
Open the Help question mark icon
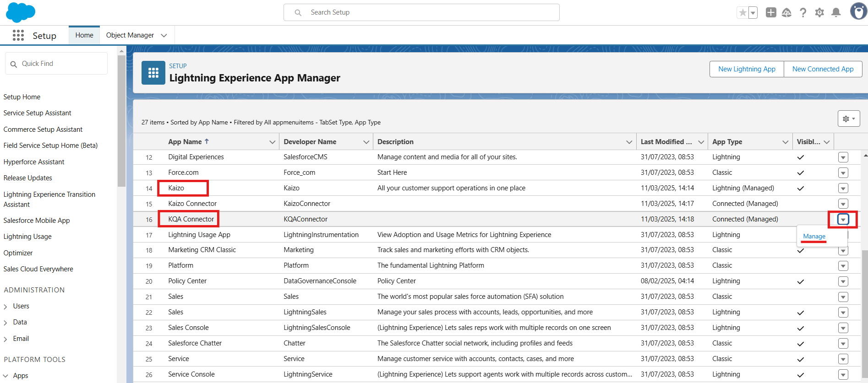click(x=803, y=12)
